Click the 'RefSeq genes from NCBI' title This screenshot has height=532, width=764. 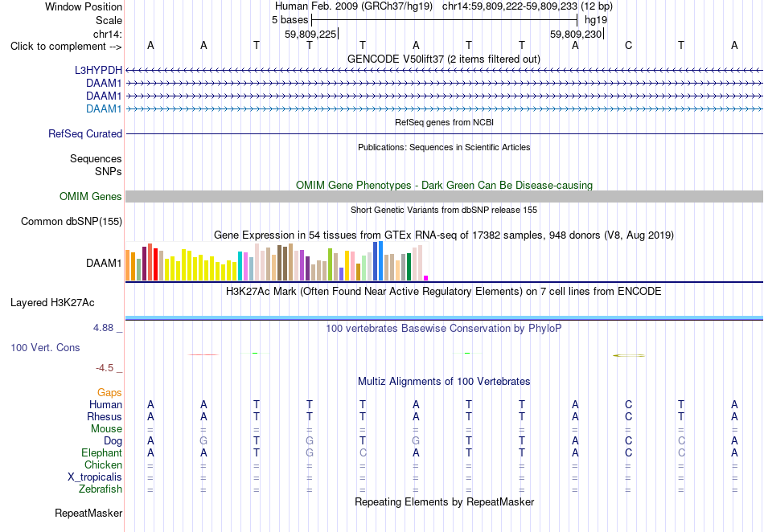pyautogui.click(x=444, y=122)
